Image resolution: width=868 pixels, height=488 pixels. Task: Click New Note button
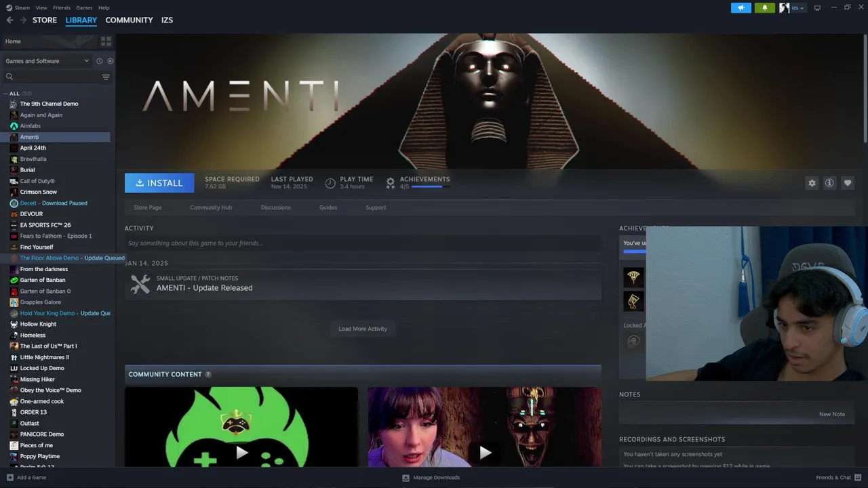coord(832,414)
